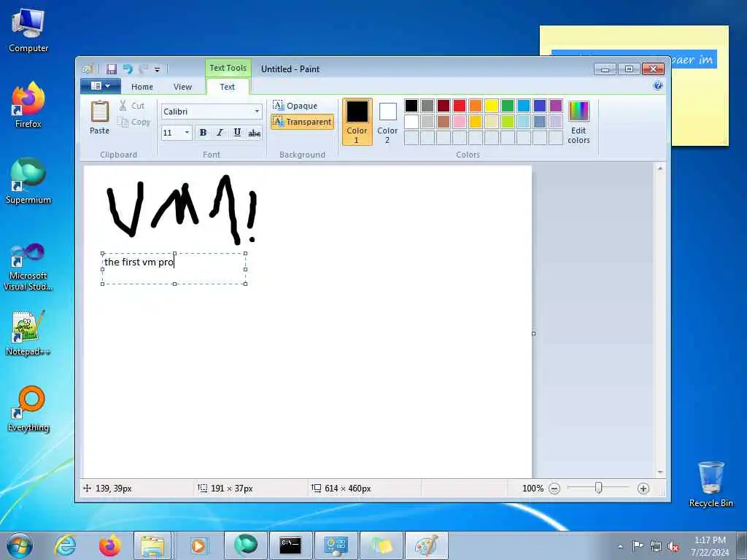Pick the red color swatch
Image resolution: width=747 pixels, height=560 pixels.
460,105
